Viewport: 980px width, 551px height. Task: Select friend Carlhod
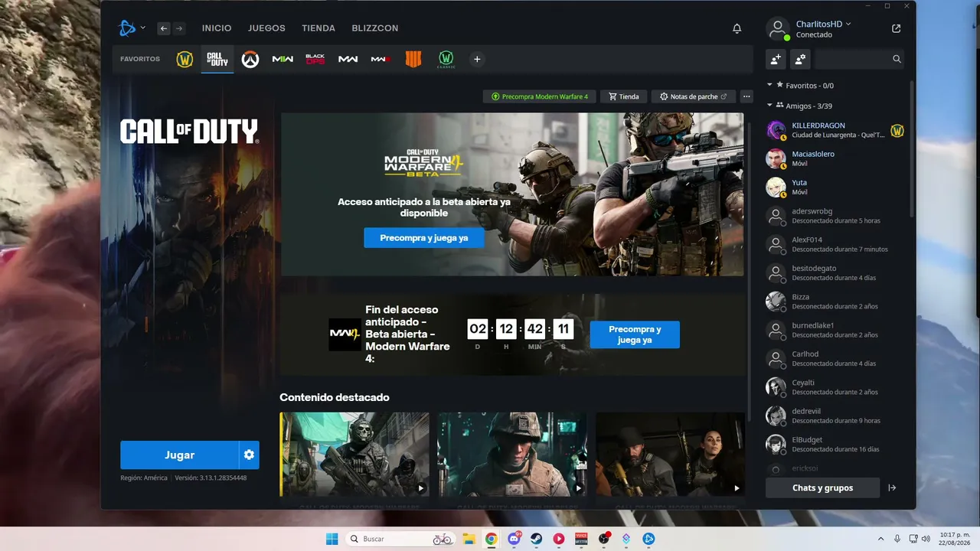835,359
